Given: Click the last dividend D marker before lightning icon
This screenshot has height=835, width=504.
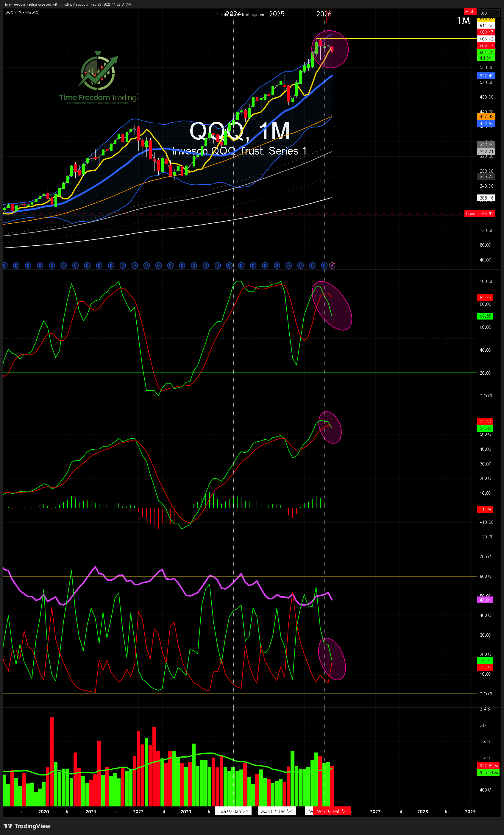Looking at the screenshot, I should point(324,265).
